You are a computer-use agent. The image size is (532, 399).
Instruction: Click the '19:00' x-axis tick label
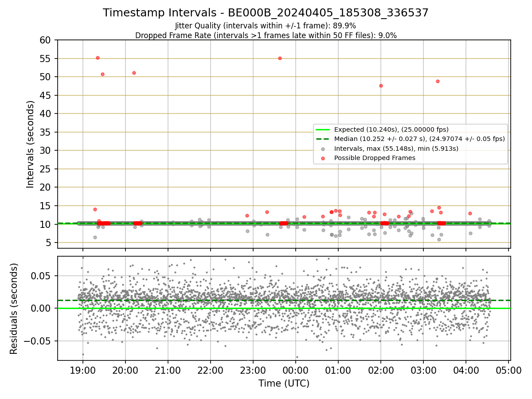(x=82, y=370)
